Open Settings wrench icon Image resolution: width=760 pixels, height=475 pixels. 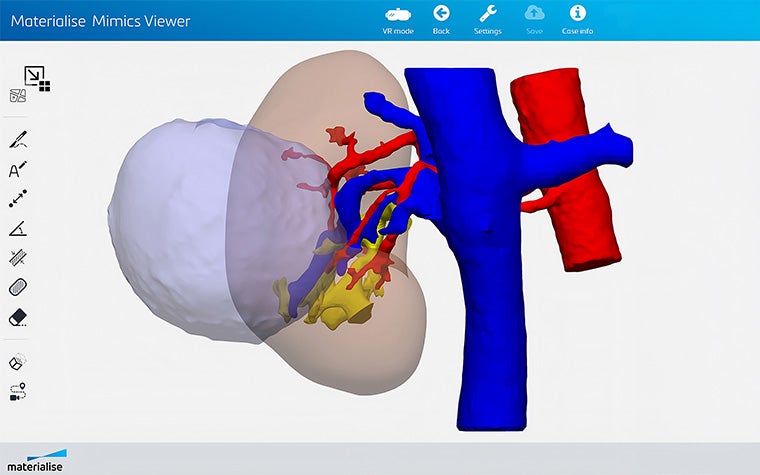pos(488,14)
